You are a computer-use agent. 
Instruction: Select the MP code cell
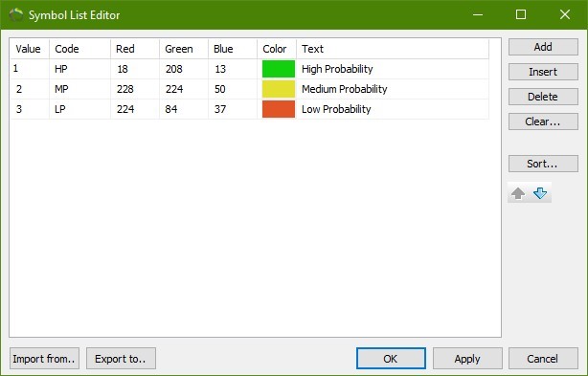(79, 89)
